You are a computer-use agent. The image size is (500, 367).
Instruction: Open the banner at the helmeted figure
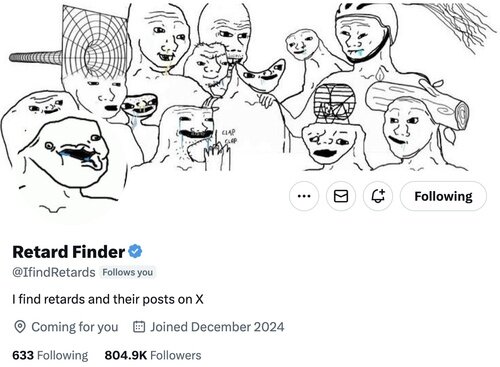[365, 33]
